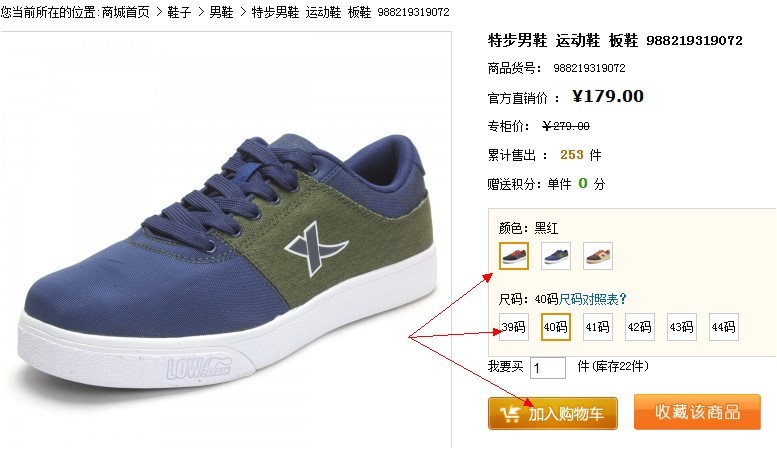Image resolution: width=777 pixels, height=449 pixels.
Task: Click the breadcrumb product title 特步男鞋
Action: pos(350,12)
